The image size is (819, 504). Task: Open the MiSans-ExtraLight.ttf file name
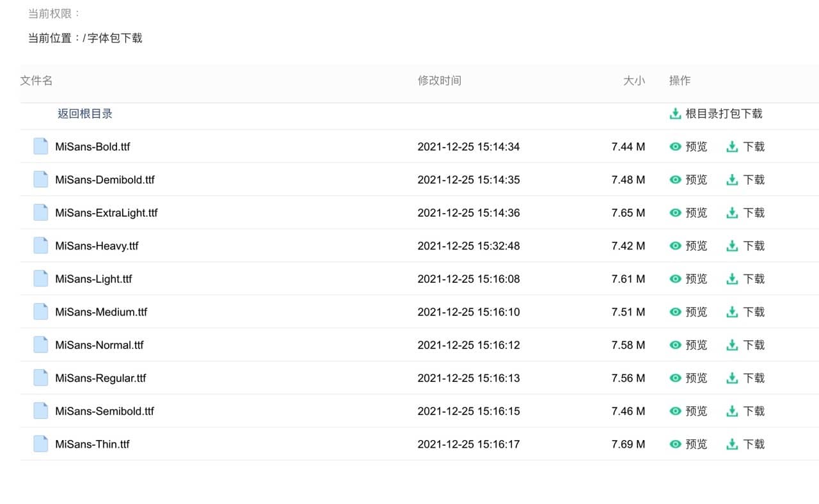[106, 212]
